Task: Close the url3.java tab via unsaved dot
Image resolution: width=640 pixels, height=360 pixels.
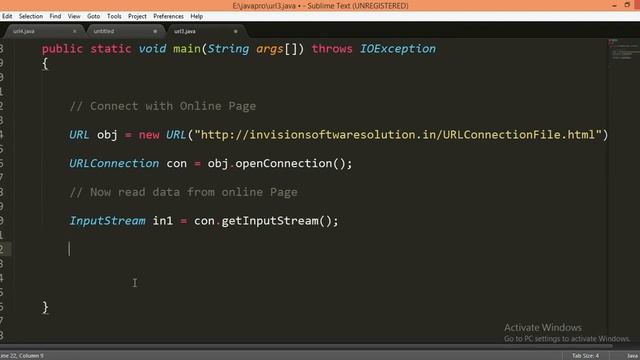Action: coord(236,31)
